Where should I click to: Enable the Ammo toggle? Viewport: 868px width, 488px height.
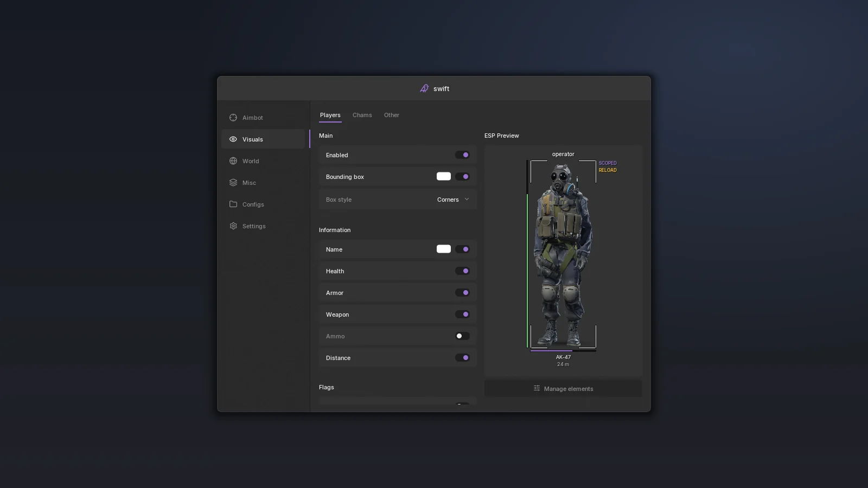(x=462, y=336)
